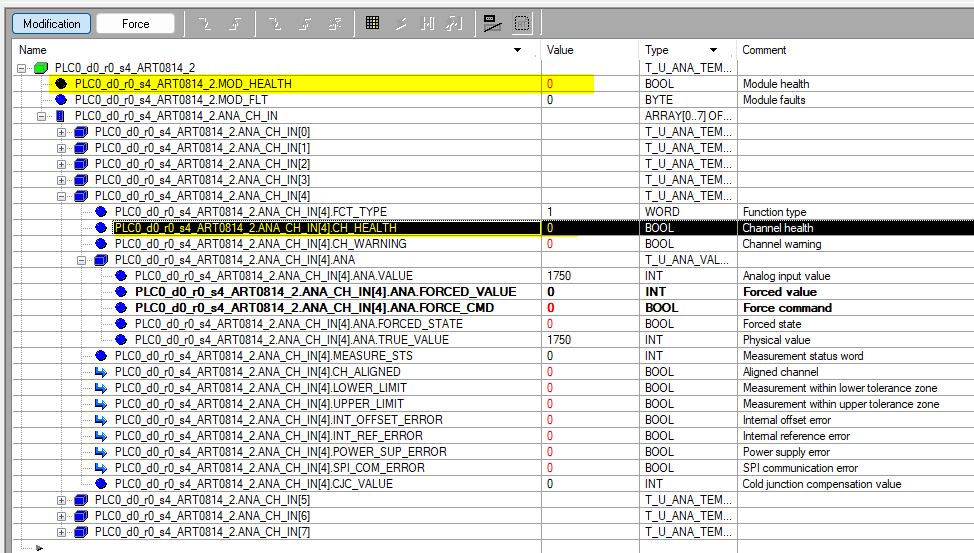
Task: Click the dashed-border square toolbar icon
Action: [522, 24]
